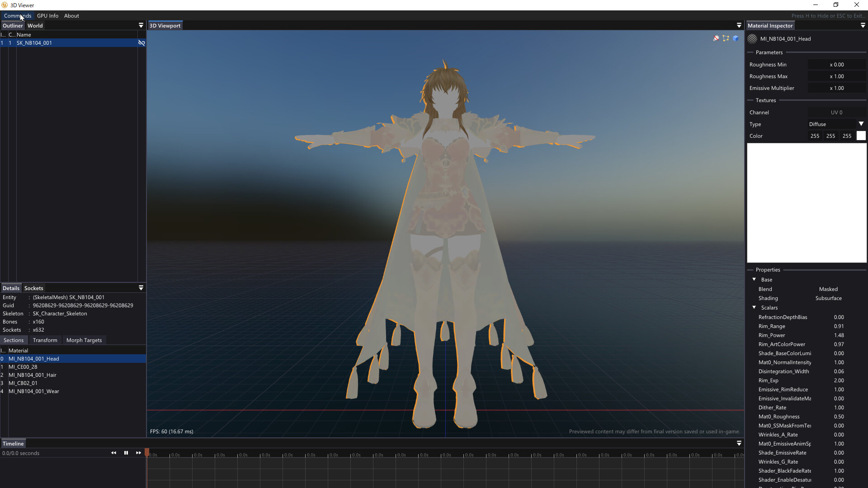The image size is (868, 488).
Task: Select material MI_CE00_28
Action: (x=73, y=367)
